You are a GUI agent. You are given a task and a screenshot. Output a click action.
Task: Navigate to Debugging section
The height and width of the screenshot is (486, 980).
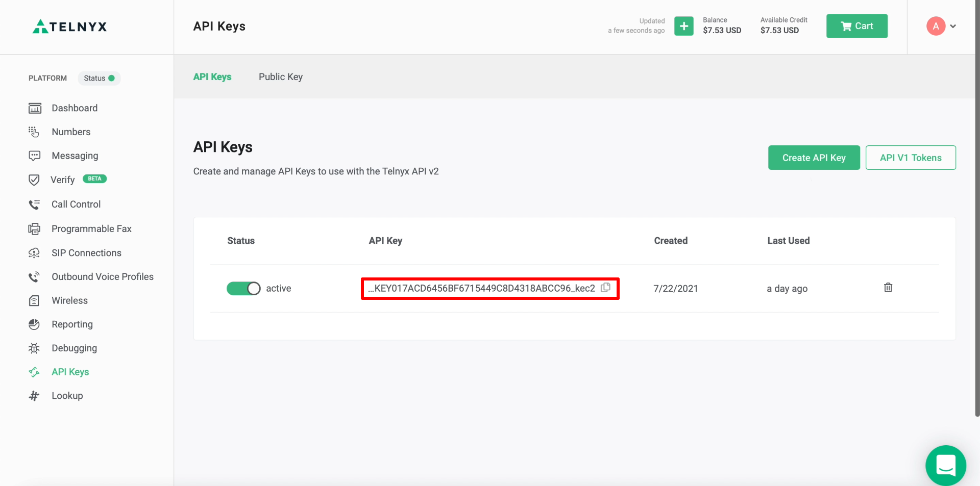click(x=74, y=348)
